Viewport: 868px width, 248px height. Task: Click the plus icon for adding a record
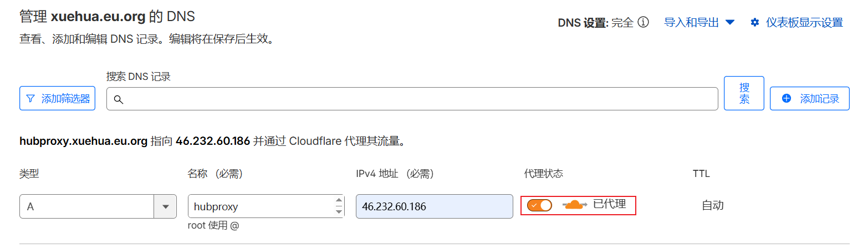[x=787, y=99]
